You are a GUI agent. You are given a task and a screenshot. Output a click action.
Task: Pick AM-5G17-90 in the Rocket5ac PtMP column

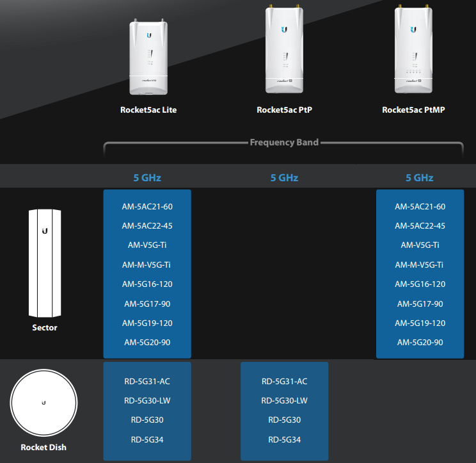click(x=420, y=304)
